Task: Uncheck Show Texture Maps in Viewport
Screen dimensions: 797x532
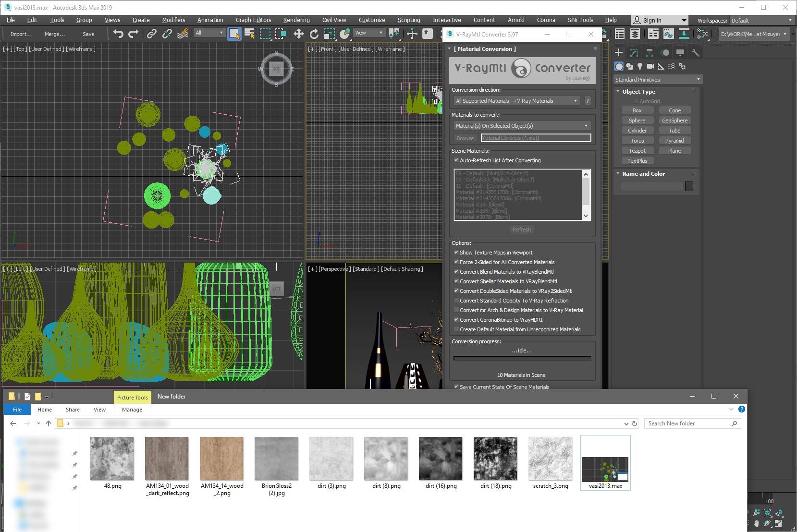Action: pos(456,253)
